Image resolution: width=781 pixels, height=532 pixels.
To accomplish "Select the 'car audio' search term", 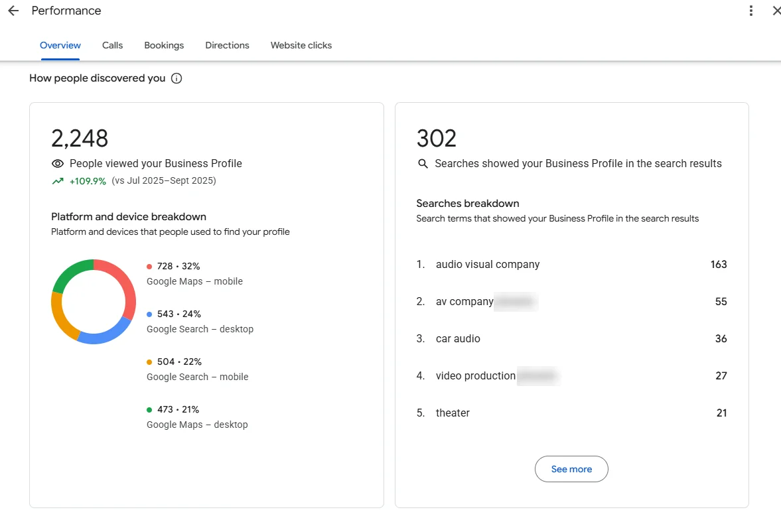I will pos(458,339).
